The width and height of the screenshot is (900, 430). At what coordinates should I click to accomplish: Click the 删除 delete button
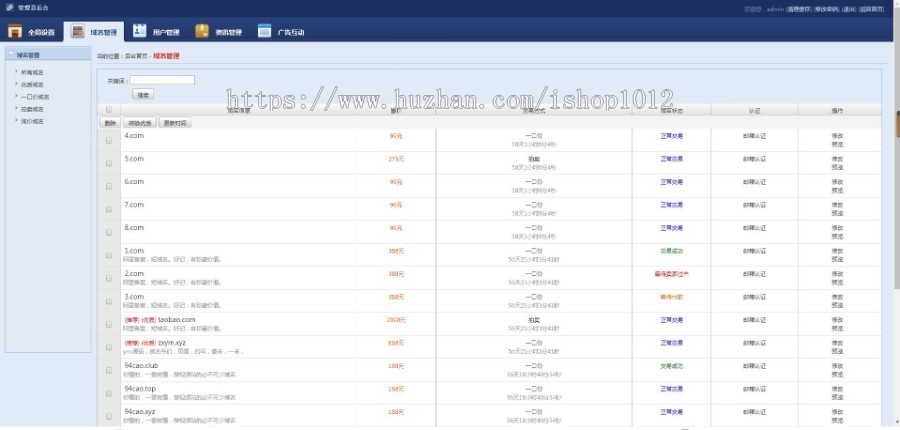click(110, 123)
